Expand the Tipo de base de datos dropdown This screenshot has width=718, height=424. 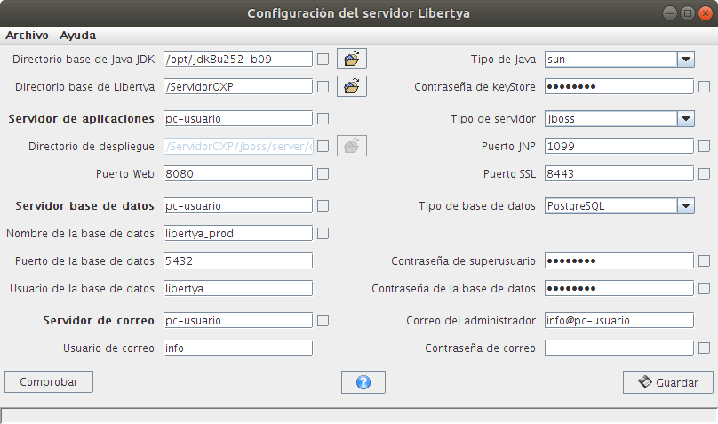pyautogui.click(x=685, y=206)
